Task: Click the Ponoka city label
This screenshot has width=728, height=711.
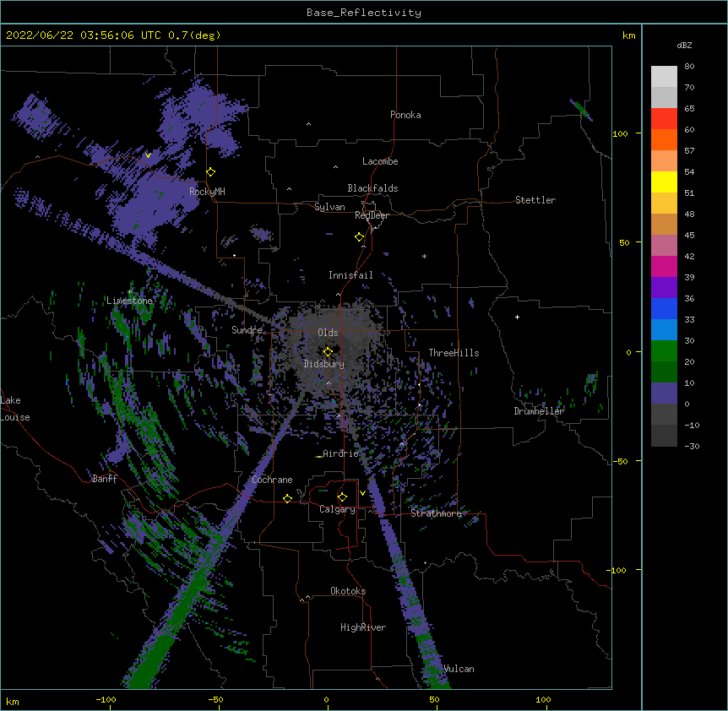Action: (x=405, y=115)
